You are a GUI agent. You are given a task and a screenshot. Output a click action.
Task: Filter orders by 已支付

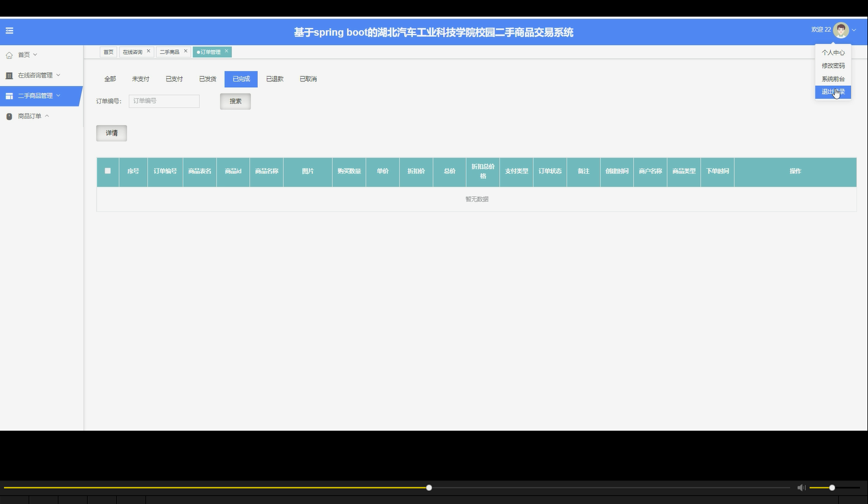[174, 79]
